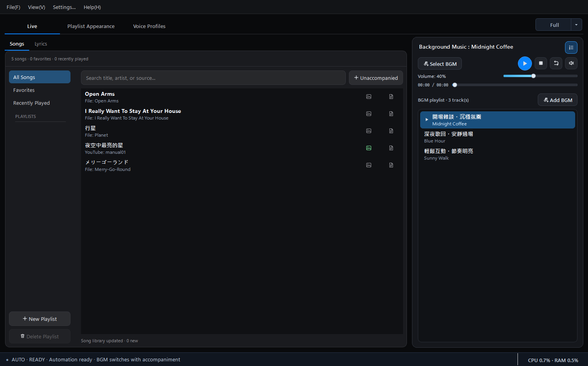This screenshot has height=366, width=588.
Task: Click play arrow on Midnight Coffee track
Action: point(427,120)
